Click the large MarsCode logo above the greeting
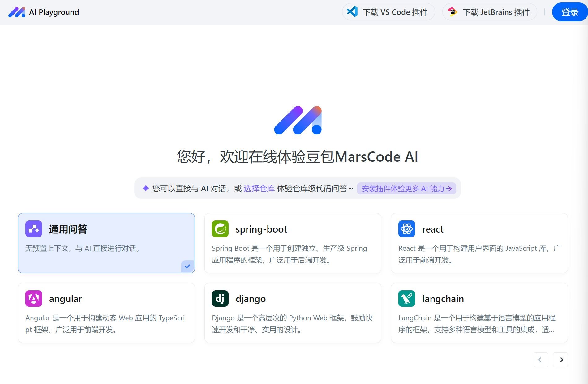588x384 pixels. pyautogui.click(x=298, y=120)
